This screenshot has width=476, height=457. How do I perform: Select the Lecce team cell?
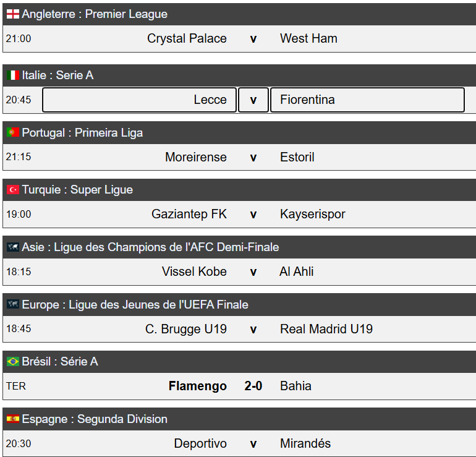(139, 100)
